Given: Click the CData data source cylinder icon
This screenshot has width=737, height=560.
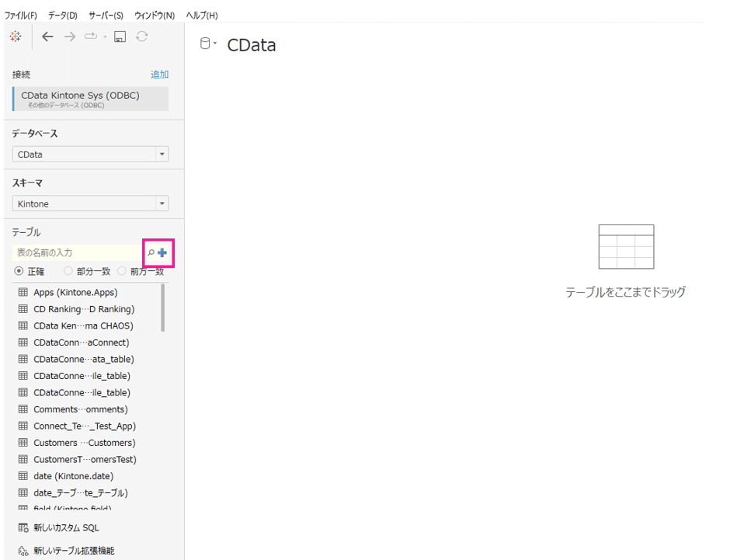Looking at the screenshot, I should point(205,43).
